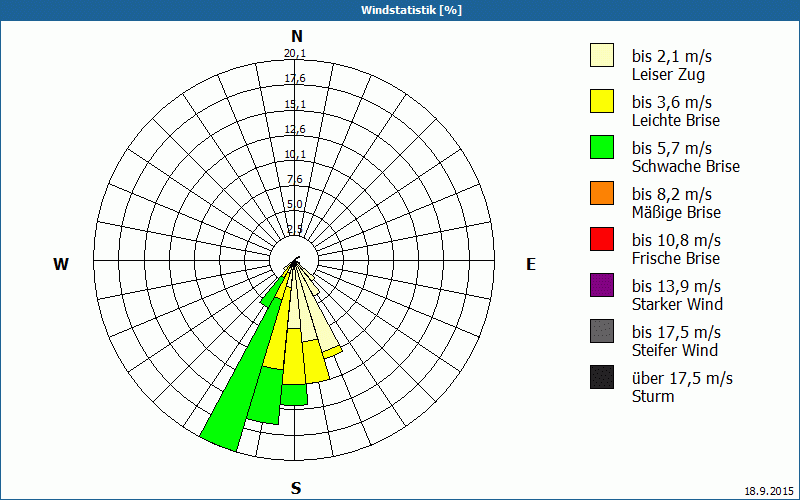The width and height of the screenshot is (800, 500).
Task: Click the '2,5' radial axis value
Action: coord(295,229)
